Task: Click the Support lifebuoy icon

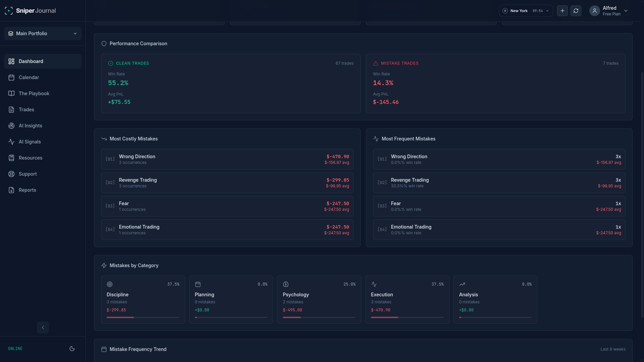Action: [x=11, y=174]
